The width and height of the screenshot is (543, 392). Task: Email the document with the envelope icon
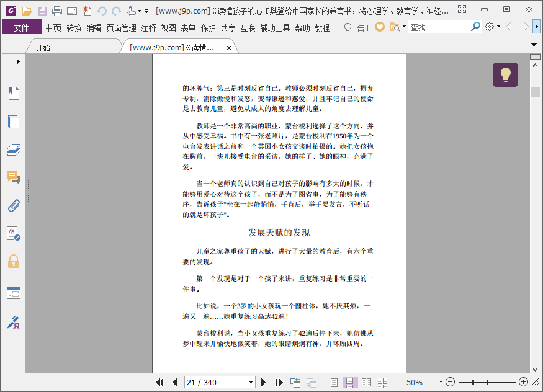[72, 11]
